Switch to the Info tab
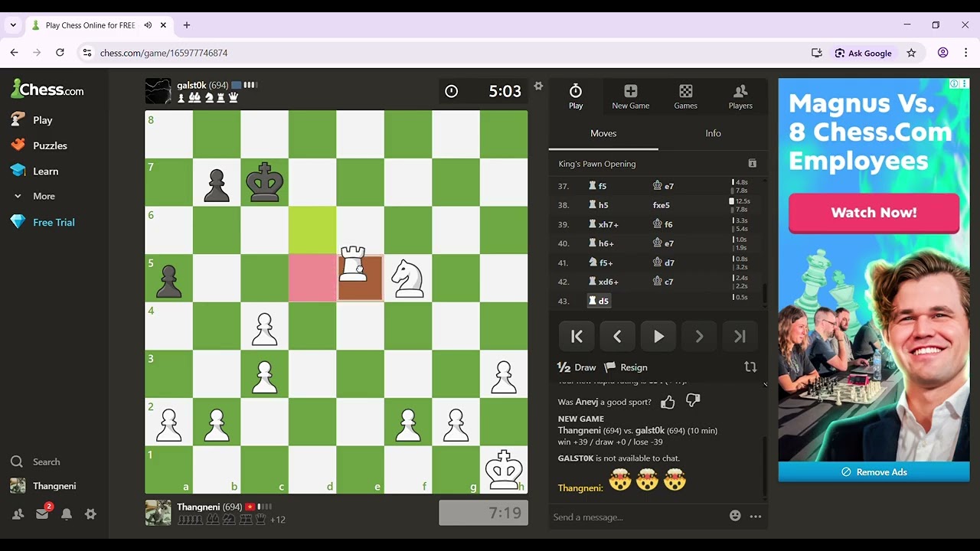 [713, 133]
